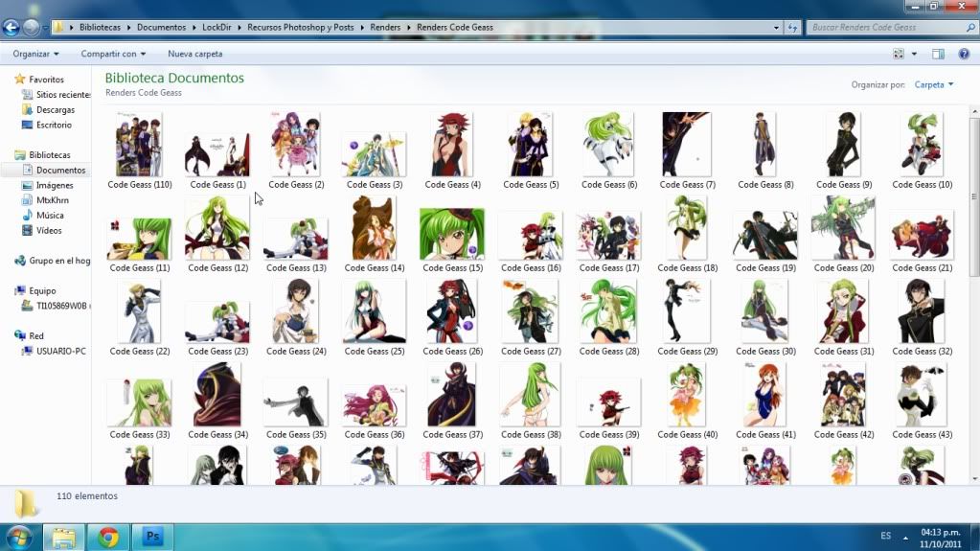
Task: Open the Windows Start button
Action: [x=18, y=538]
